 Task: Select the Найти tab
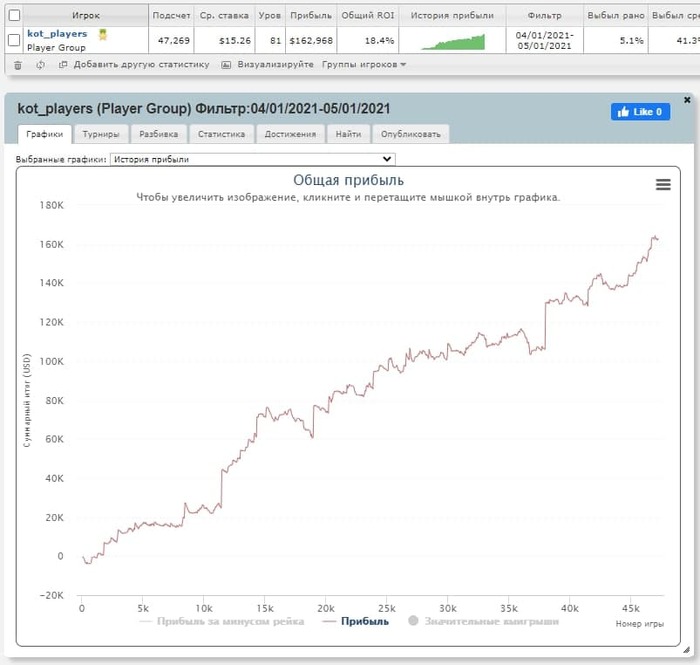tap(348, 134)
